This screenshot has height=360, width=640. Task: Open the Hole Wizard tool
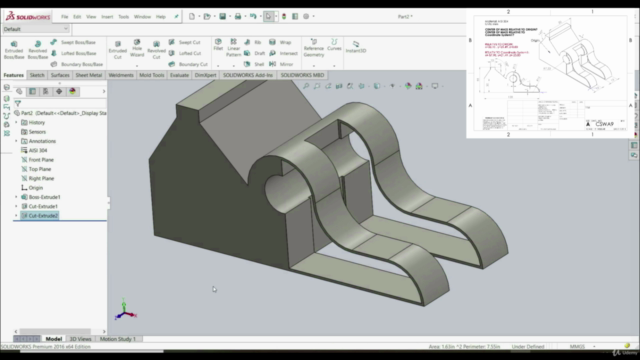pos(137,48)
